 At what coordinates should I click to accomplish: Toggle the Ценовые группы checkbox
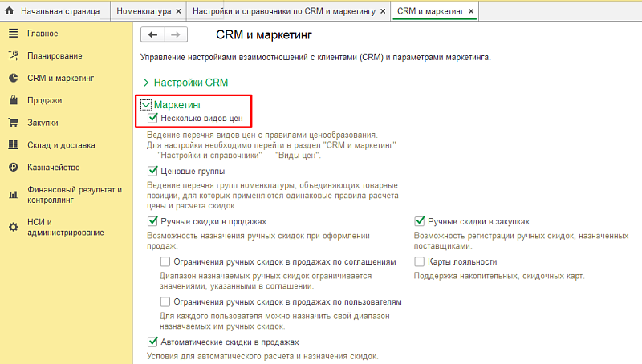pyautogui.click(x=153, y=171)
